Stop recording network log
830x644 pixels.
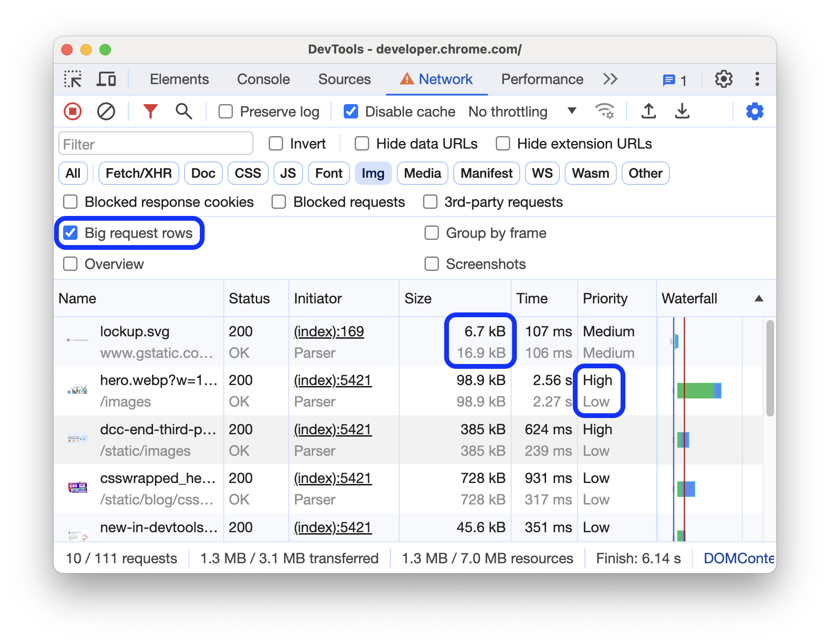point(73,112)
